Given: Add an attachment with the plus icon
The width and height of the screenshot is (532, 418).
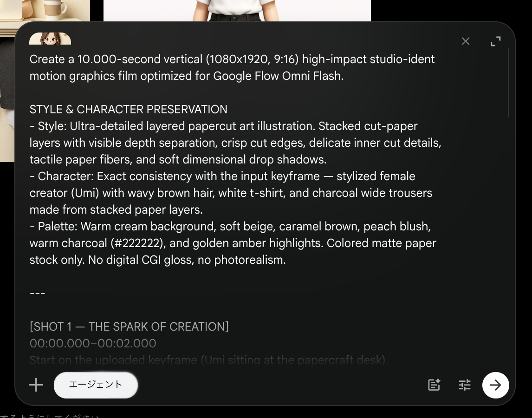Looking at the screenshot, I should 36,385.
